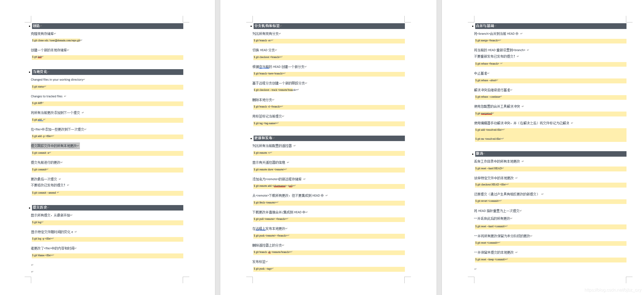
Task: Click the "git remote add <shortname> <url>" line
Action: (274, 186)
